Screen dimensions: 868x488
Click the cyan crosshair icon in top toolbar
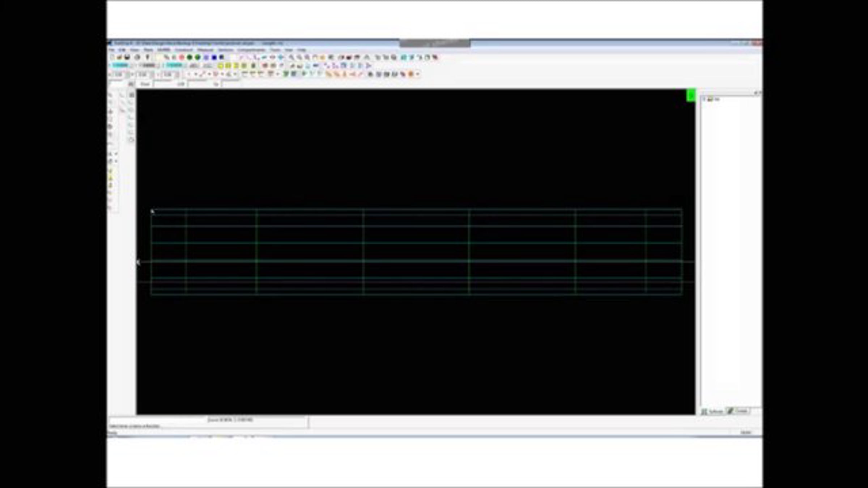tap(281, 57)
